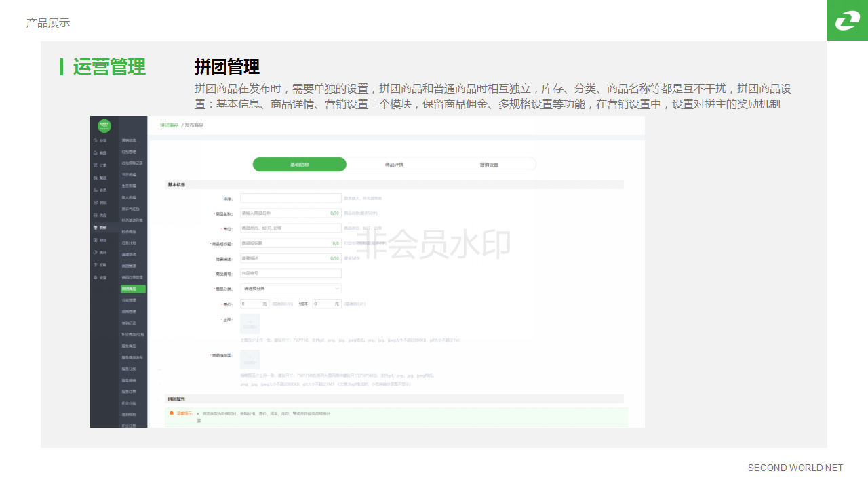Screen dimensions: 868x488
Task: Open 服务商品 in submenu
Action: coord(129,346)
